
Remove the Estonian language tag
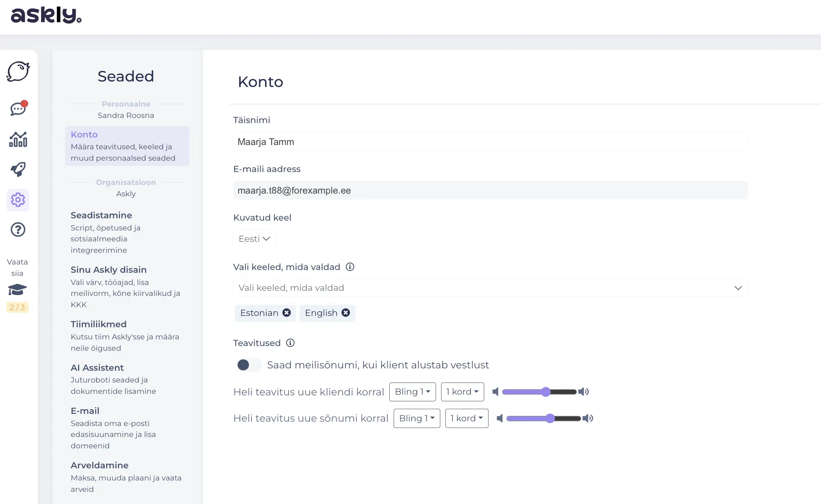point(287,313)
